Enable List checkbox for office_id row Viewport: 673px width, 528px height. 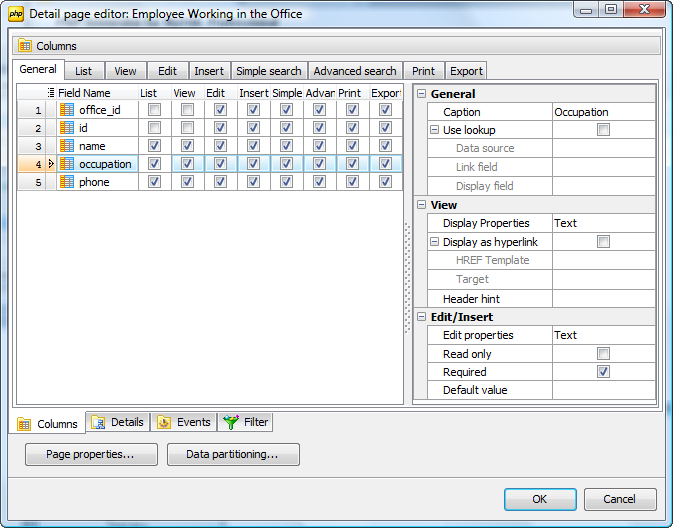(154, 110)
